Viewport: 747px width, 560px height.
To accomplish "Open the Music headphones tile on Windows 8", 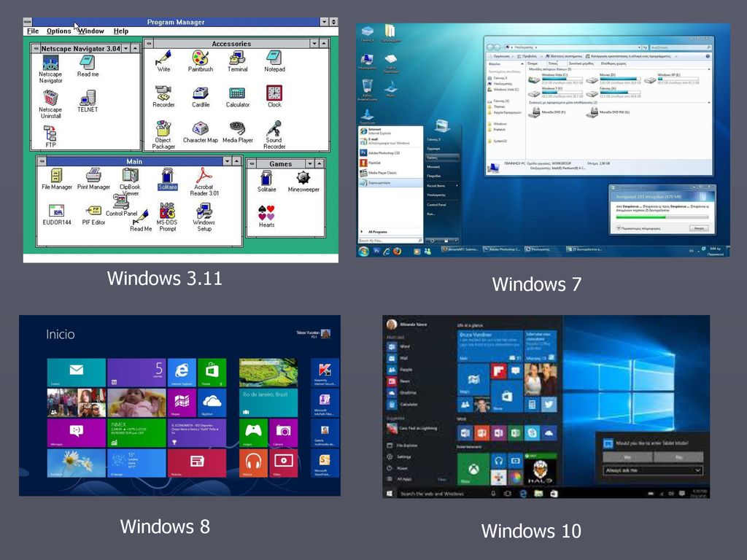I will [253, 463].
